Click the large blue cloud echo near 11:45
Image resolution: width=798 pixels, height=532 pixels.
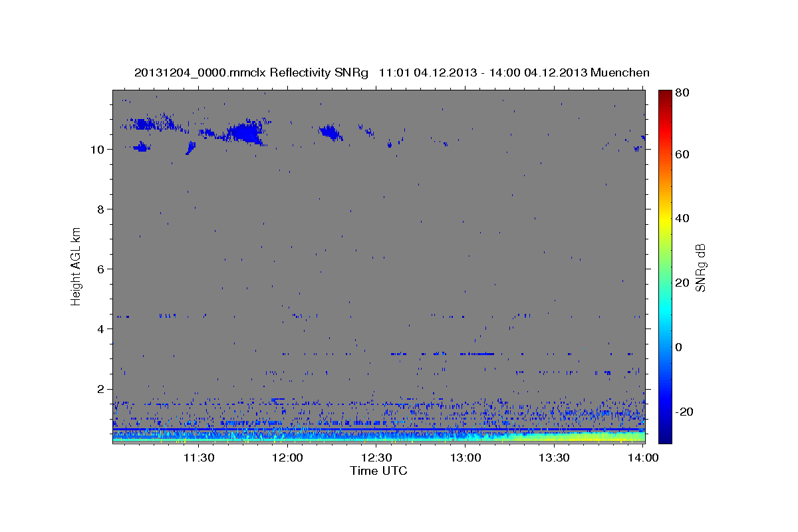(x=245, y=133)
